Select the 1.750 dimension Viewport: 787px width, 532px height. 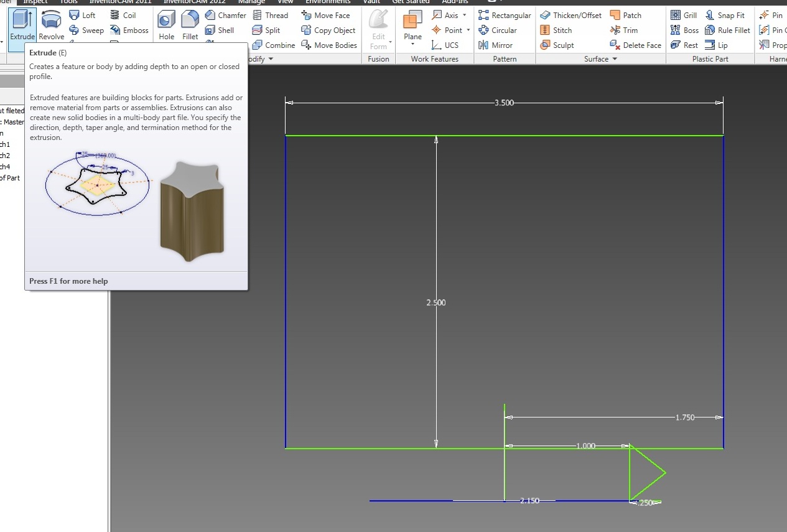[684, 418]
